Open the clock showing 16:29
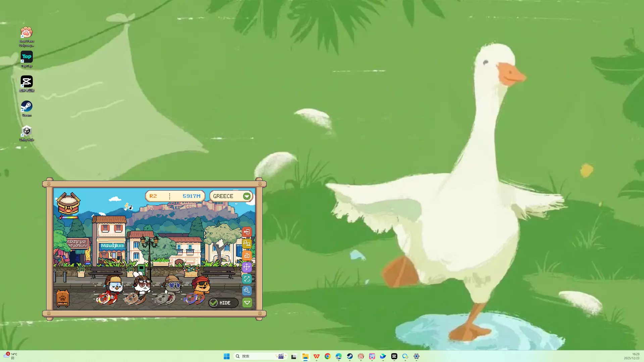This screenshot has height=362, width=644. point(632,356)
